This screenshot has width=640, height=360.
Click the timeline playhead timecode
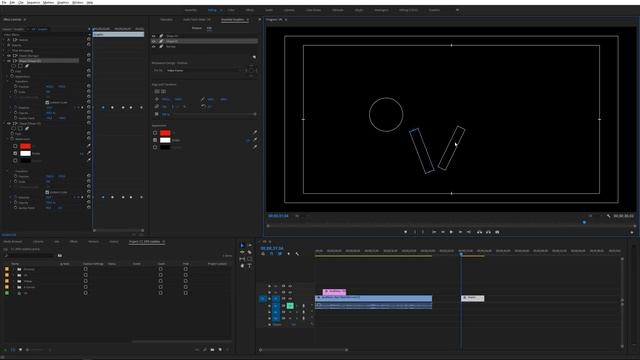[271, 248]
